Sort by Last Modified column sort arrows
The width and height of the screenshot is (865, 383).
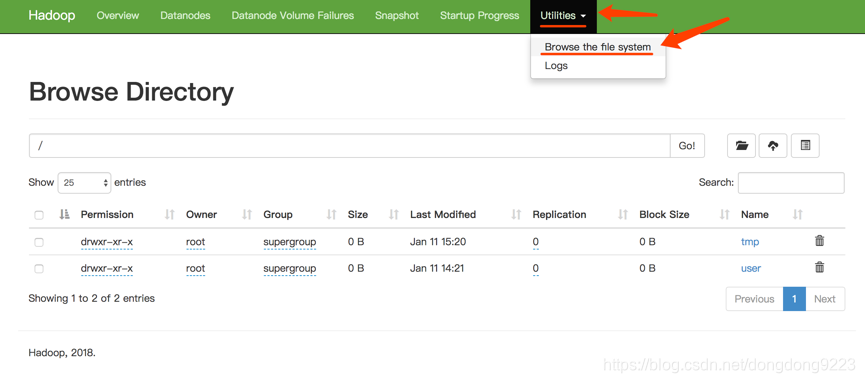pyautogui.click(x=516, y=215)
